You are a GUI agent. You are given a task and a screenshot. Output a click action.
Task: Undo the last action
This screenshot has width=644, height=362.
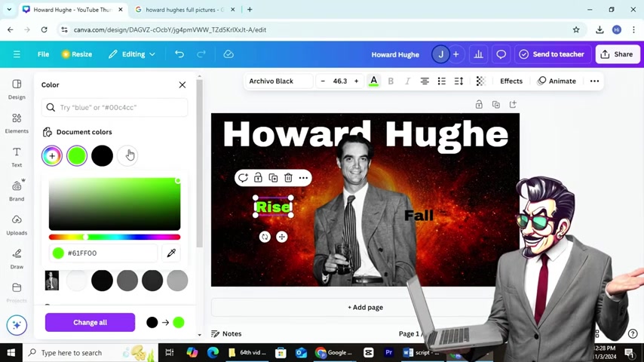click(x=179, y=54)
